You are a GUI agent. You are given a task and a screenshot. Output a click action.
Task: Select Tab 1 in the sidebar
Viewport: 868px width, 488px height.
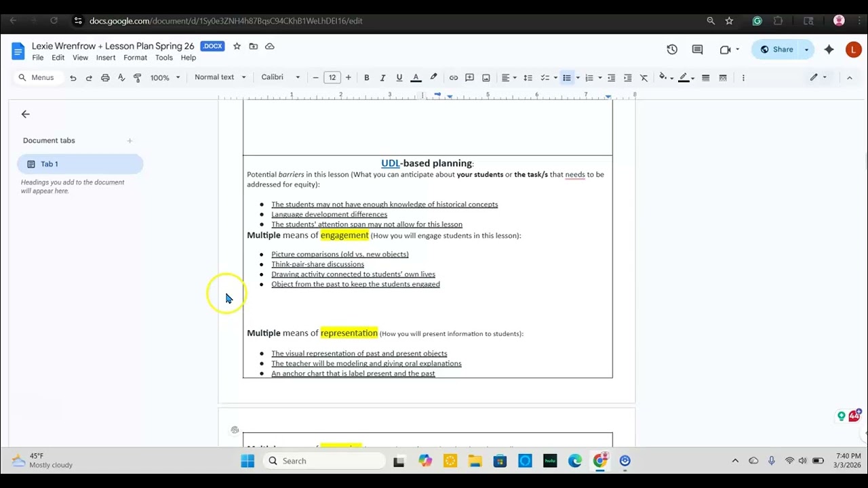pos(80,164)
